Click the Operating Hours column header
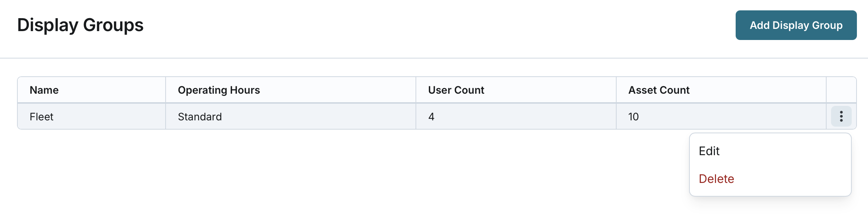This screenshot has width=868, height=217. pyautogui.click(x=219, y=90)
